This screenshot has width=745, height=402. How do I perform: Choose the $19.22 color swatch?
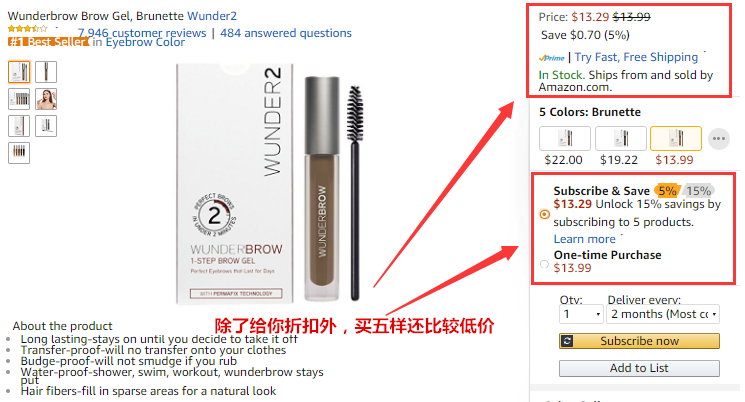(x=621, y=138)
